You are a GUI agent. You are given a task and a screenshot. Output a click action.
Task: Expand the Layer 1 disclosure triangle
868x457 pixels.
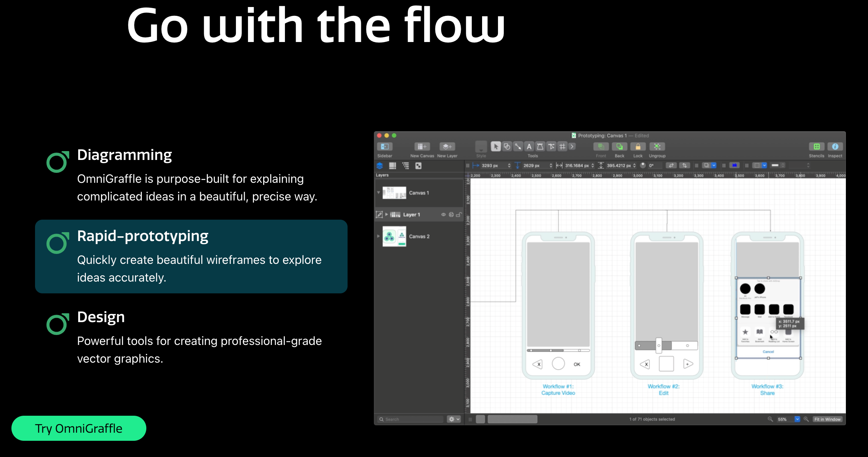(x=387, y=214)
